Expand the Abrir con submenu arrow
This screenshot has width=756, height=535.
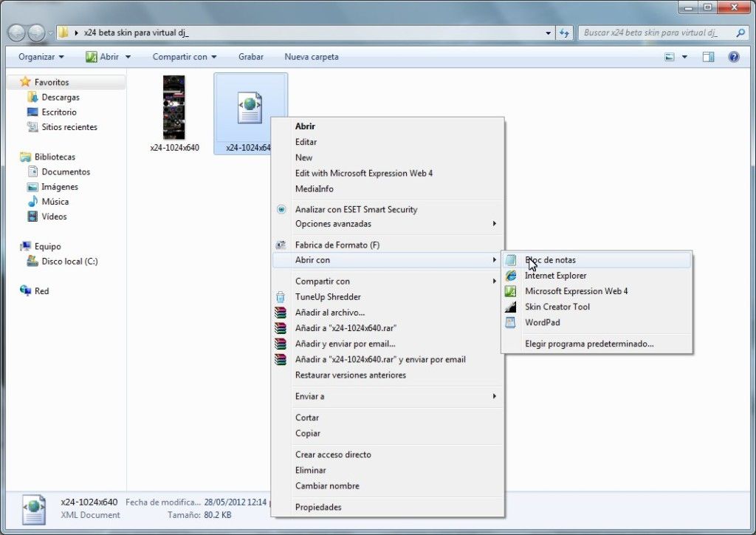pos(494,260)
